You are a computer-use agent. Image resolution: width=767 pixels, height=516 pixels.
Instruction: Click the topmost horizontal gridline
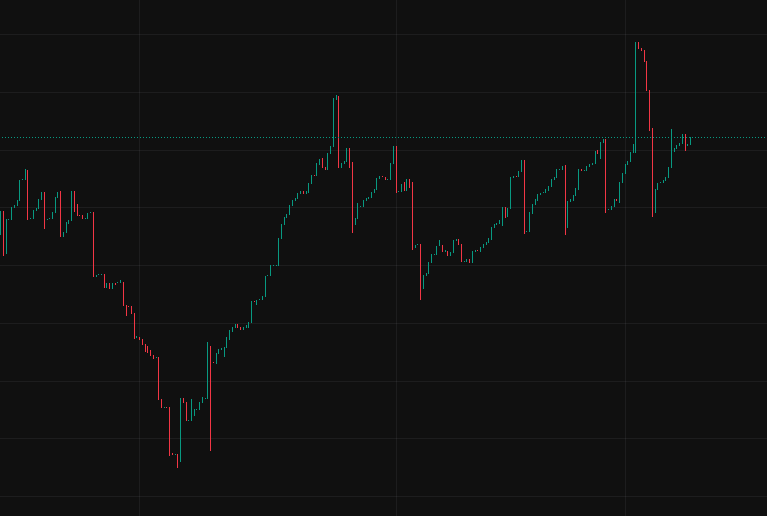click(x=384, y=34)
